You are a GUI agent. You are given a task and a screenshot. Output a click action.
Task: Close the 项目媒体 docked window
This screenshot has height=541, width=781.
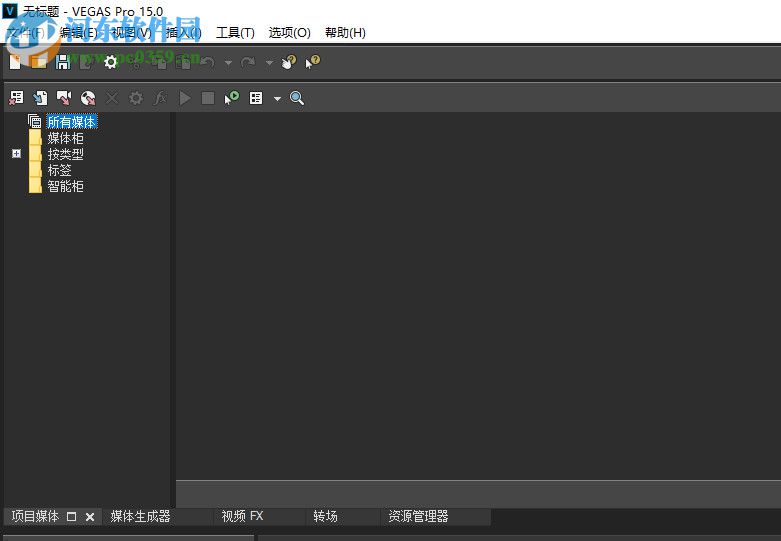90,517
